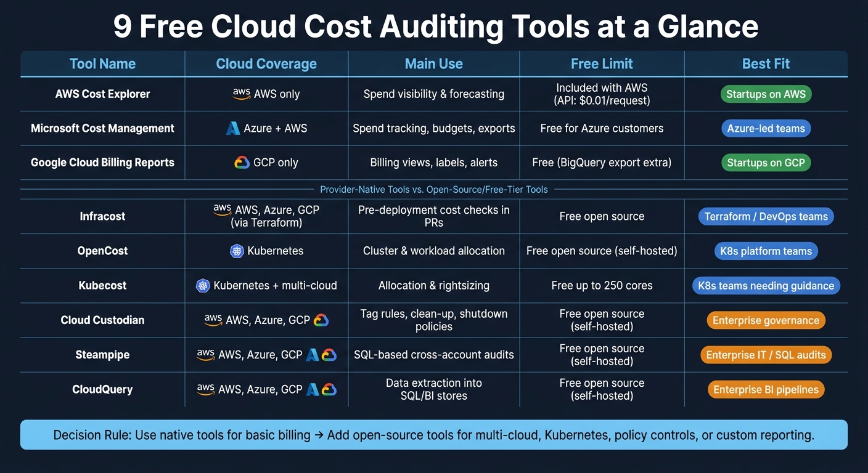
Task: Click the Kubernetes icon in the Kubecost row
Action: tap(203, 285)
